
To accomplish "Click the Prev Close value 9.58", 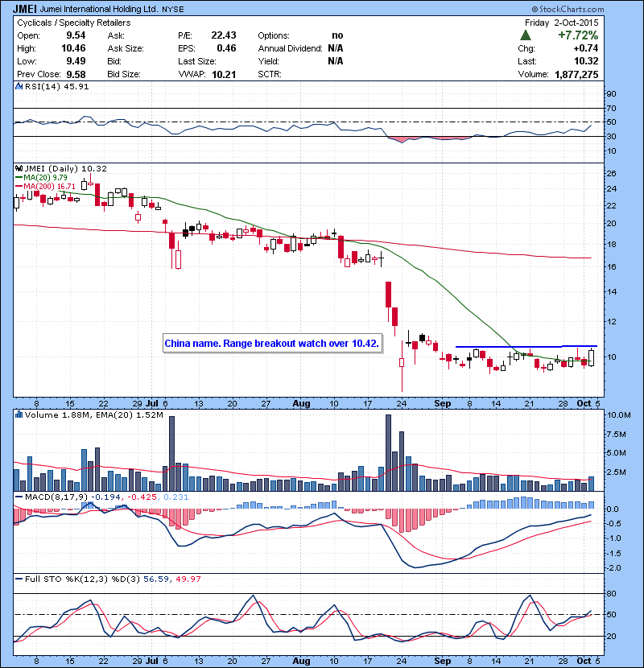I will click(76, 74).
